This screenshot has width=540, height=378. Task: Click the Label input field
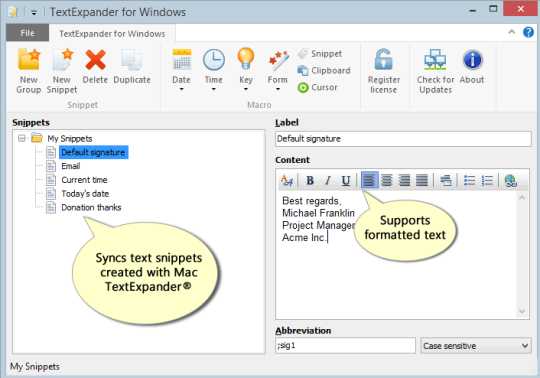403,139
